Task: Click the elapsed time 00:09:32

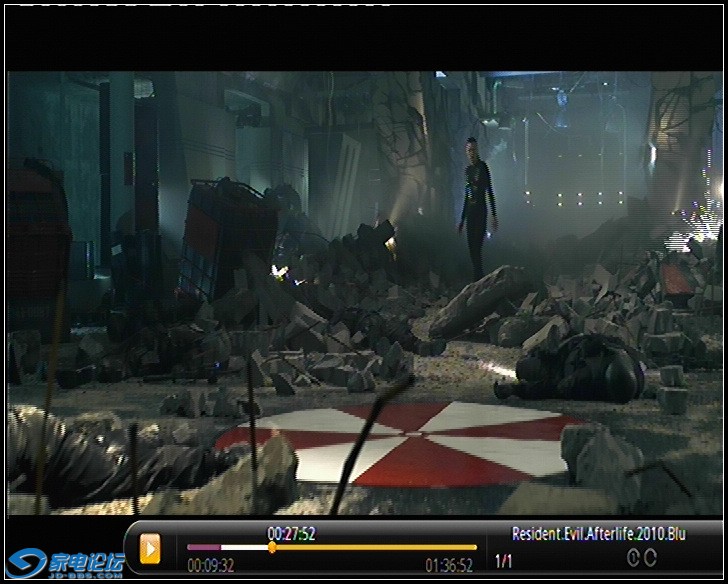Action: (x=210, y=565)
